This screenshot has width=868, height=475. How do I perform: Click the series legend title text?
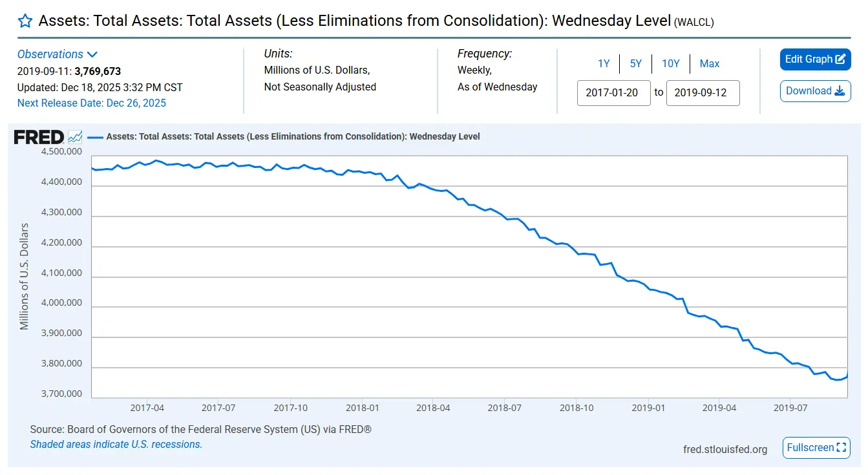(x=293, y=137)
